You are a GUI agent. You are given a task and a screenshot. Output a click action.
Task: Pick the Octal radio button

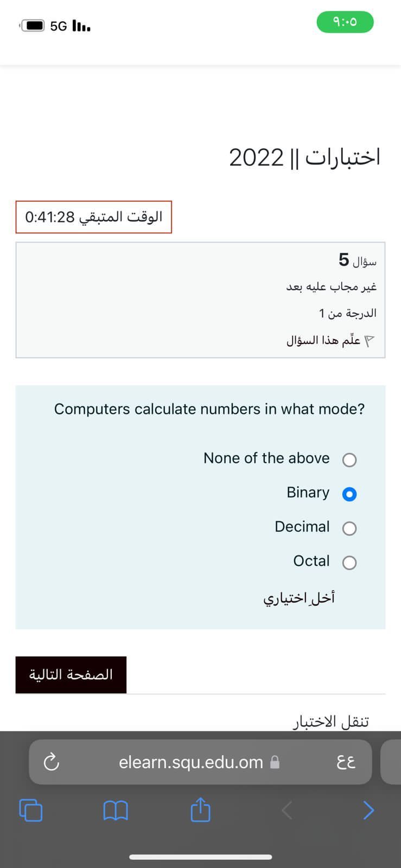click(x=349, y=563)
